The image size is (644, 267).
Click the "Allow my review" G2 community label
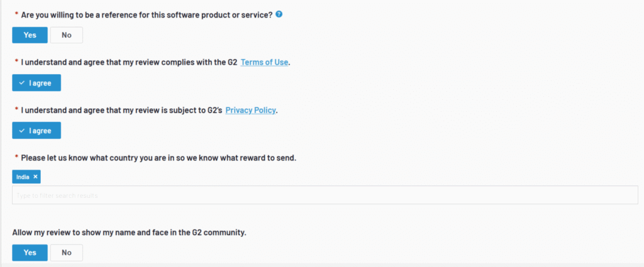point(129,232)
